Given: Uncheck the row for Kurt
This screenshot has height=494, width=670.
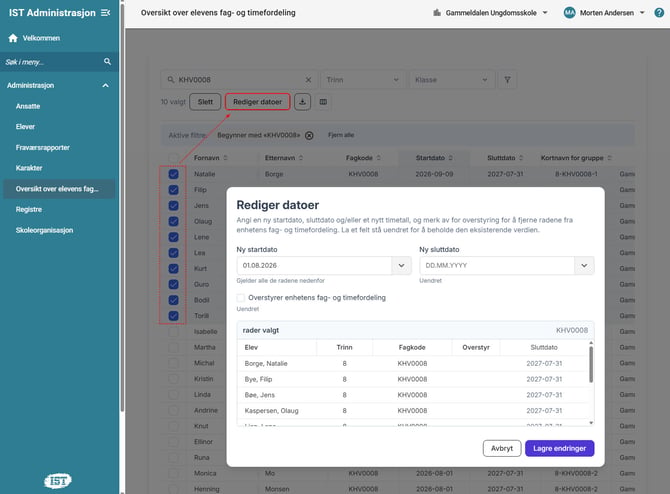Looking at the screenshot, I should pos(173,268).
